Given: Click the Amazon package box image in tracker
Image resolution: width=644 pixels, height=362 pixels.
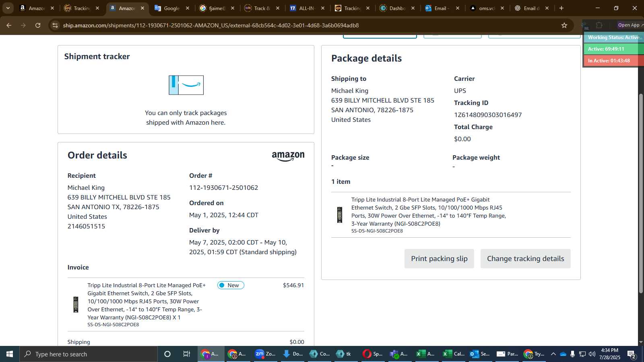Looking at the screenshot, I should tap(186, 85).
